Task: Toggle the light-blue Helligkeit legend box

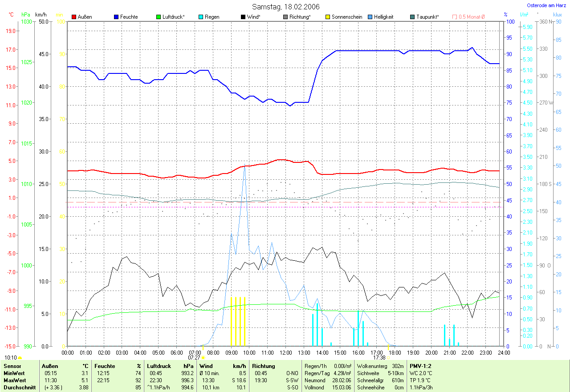Action: tap(370, 17)
